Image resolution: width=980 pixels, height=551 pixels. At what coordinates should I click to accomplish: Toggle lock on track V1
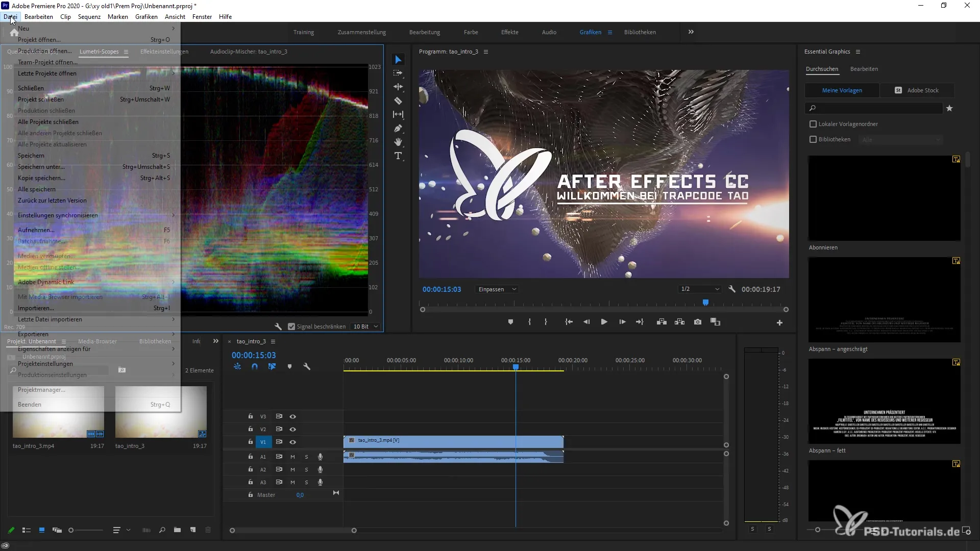pyautogui.click(x=251, y=442)
